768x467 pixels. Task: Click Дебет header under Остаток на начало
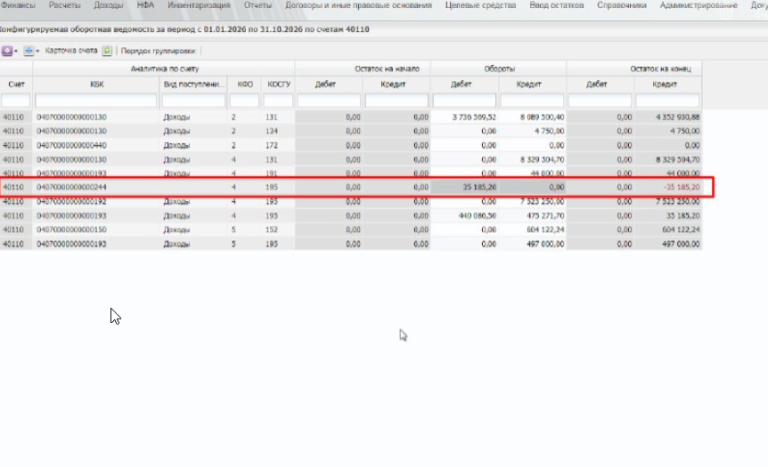pos(325,84)
